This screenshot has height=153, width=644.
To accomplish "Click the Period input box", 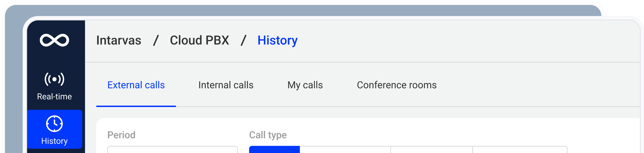I will (x=172, y=150).
